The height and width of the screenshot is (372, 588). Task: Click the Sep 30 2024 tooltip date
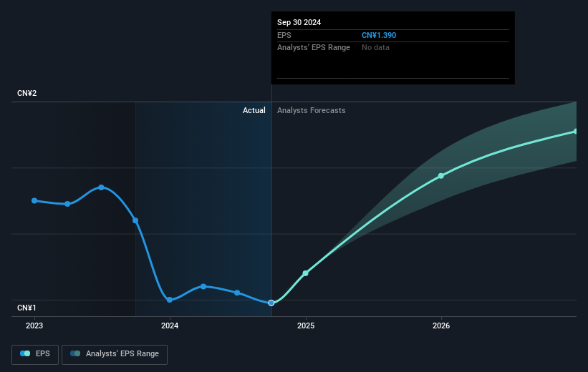tap(299, 22)
